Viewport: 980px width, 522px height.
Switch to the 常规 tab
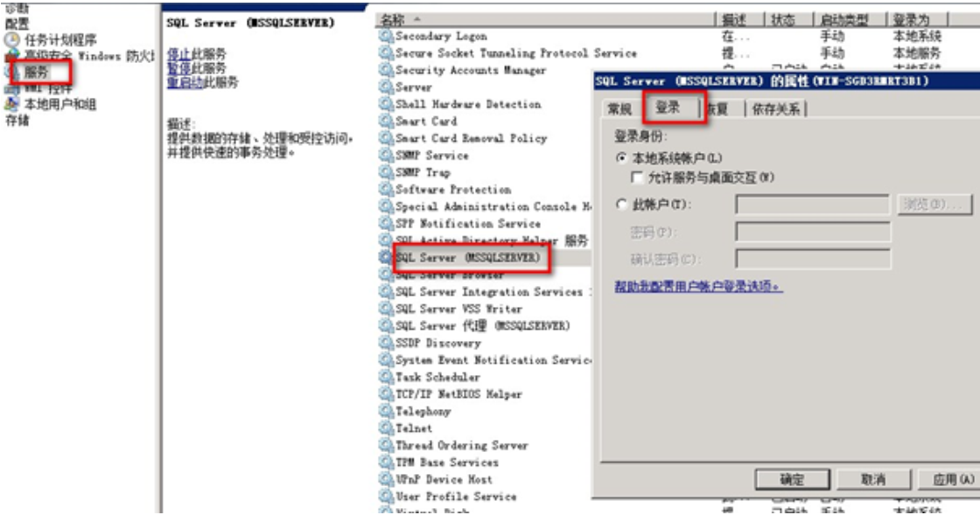point(619,109)
